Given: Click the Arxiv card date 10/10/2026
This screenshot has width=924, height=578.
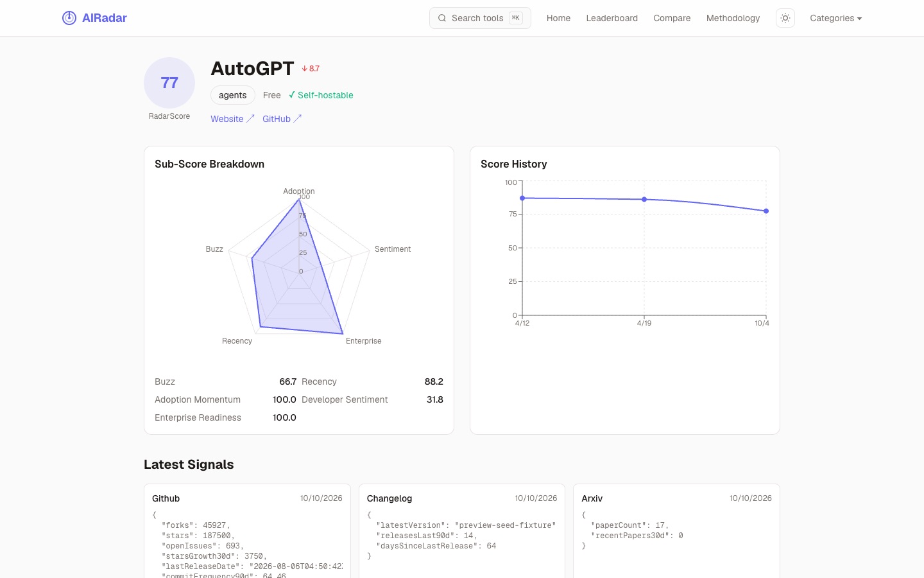Looking at the screenshot, I should 751,498.
